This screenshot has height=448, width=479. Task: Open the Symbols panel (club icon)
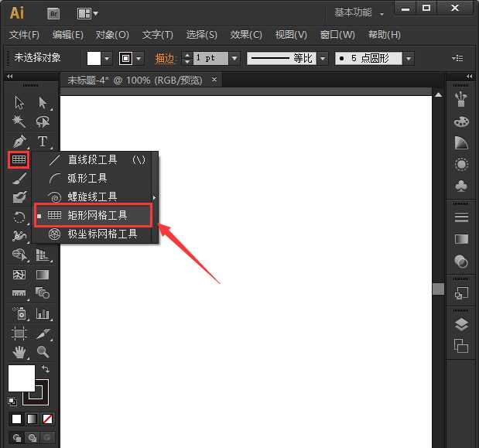point(461,186)
